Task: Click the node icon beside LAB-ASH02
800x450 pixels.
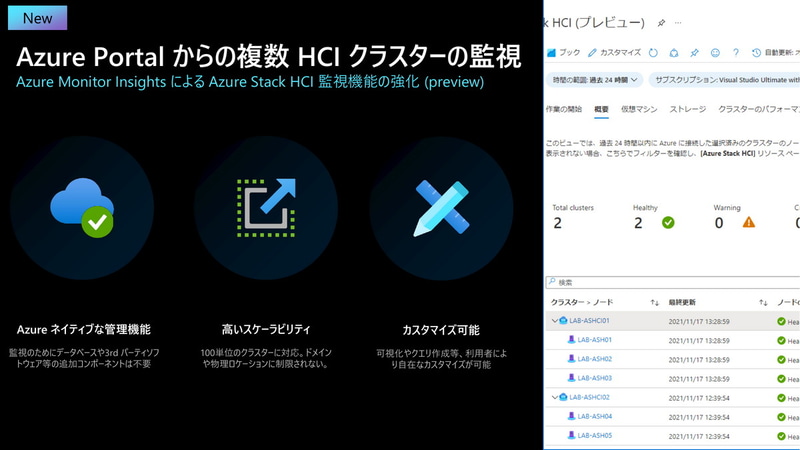Action: tap(571, 359)
